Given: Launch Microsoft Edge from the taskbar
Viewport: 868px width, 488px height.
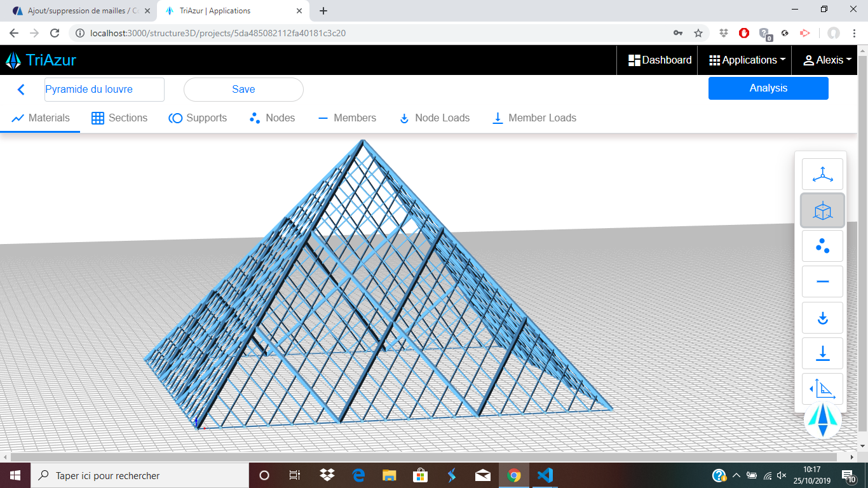Looking at the screenshot, I should (358, 475).
